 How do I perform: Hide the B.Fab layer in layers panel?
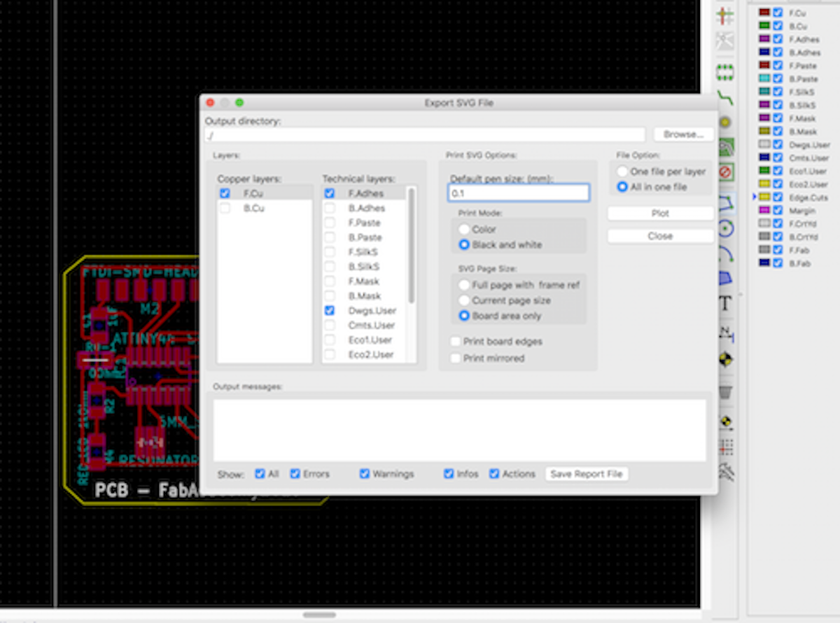coord(778,263)
